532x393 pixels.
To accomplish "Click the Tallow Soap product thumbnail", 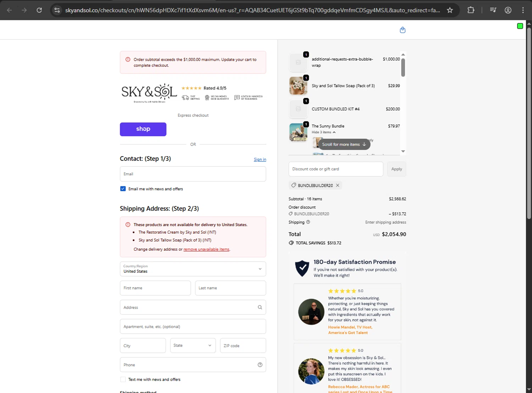I will click(x=298, y=86).
